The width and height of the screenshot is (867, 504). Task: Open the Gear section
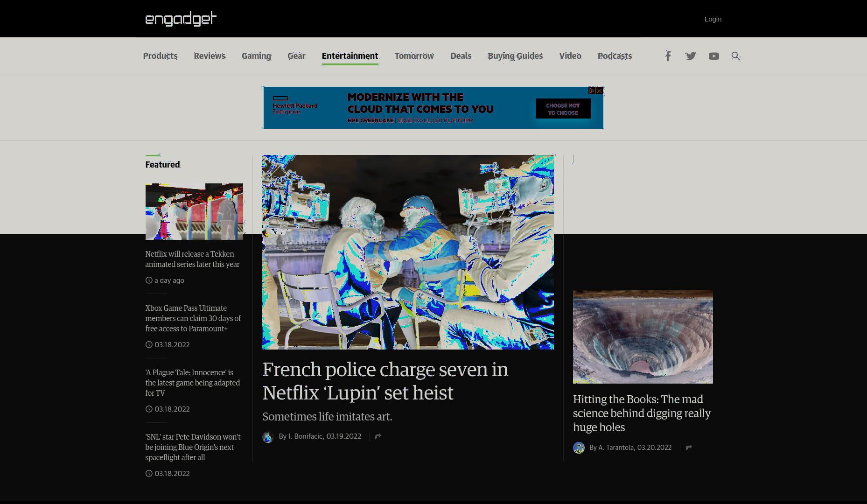pos(296,56)
